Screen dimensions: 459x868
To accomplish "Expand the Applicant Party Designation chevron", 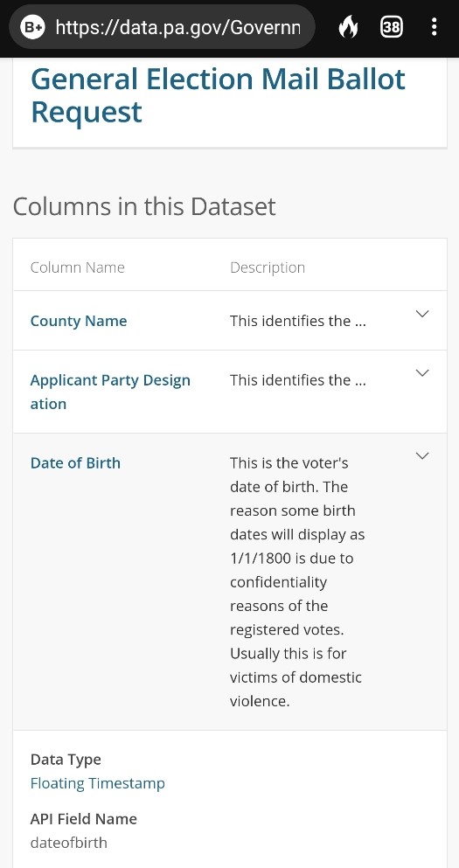I will 422,373.
